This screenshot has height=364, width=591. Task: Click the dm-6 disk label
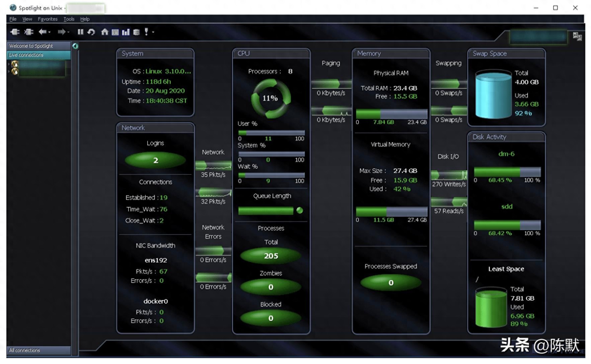click(506, 154)
